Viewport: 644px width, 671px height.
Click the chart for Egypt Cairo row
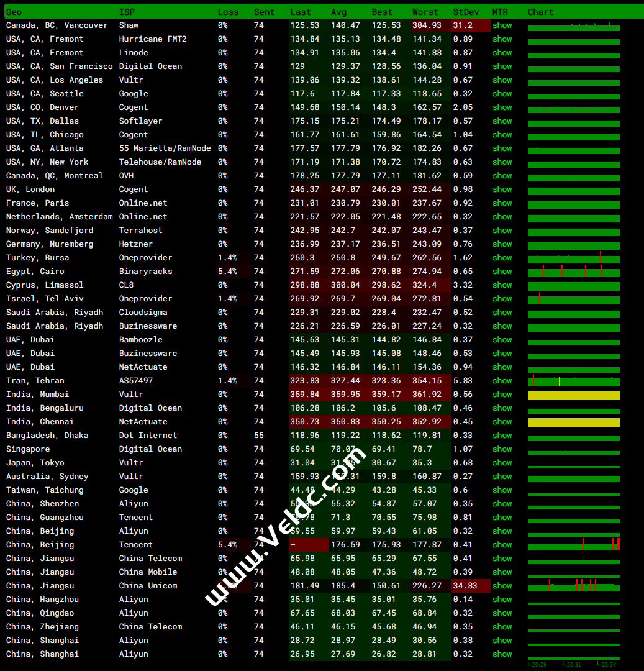coord(573,272)
